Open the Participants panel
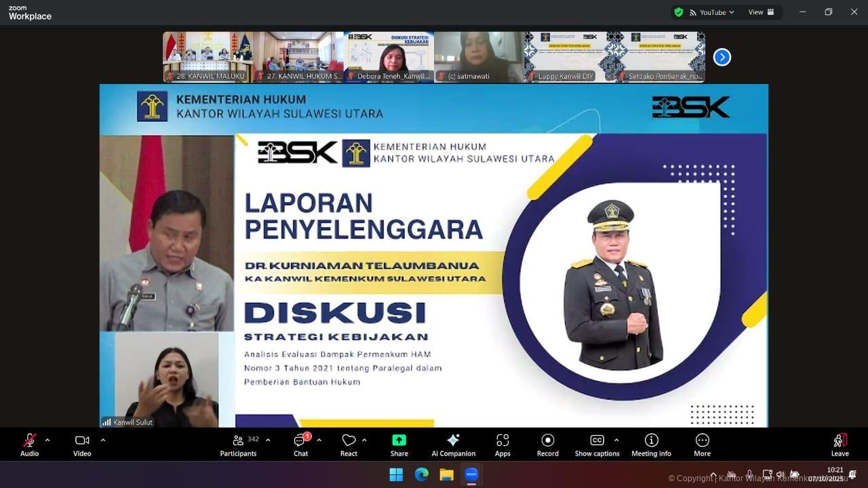The image size is (868, 488). pyautogui.click(x=239, y=444)
